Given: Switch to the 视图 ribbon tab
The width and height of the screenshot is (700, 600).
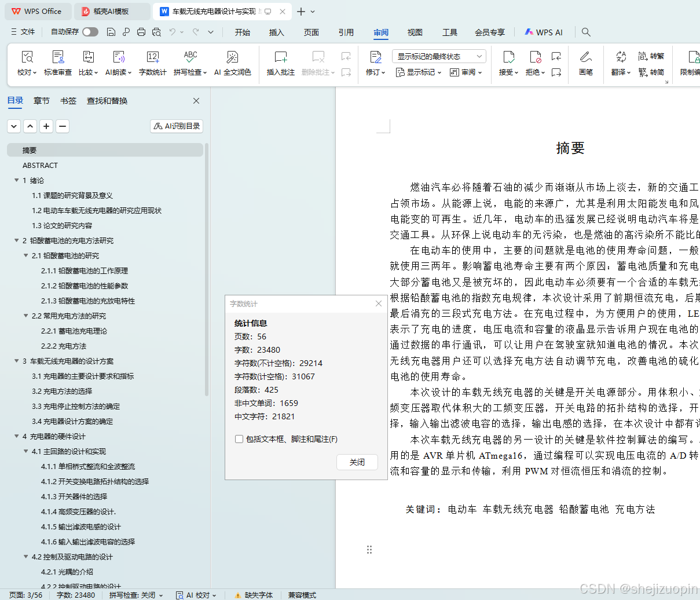Looking at the screenshot, I should [415, 32].
